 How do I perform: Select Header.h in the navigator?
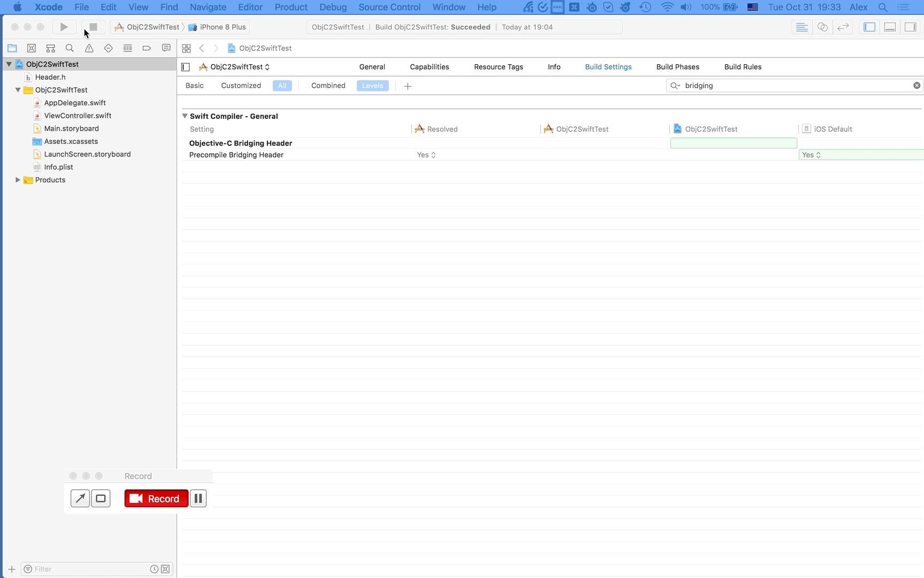[50, 77]
